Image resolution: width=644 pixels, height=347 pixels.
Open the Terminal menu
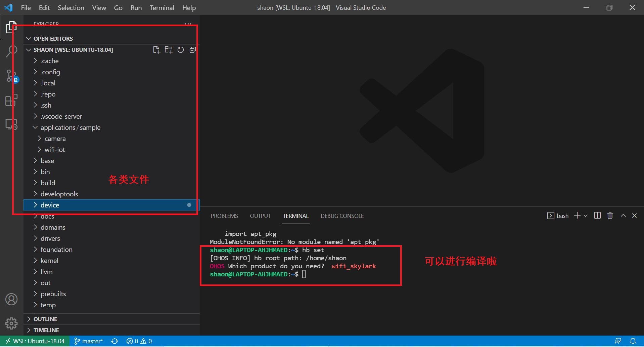pyautogui.click(x=162, y=8)
